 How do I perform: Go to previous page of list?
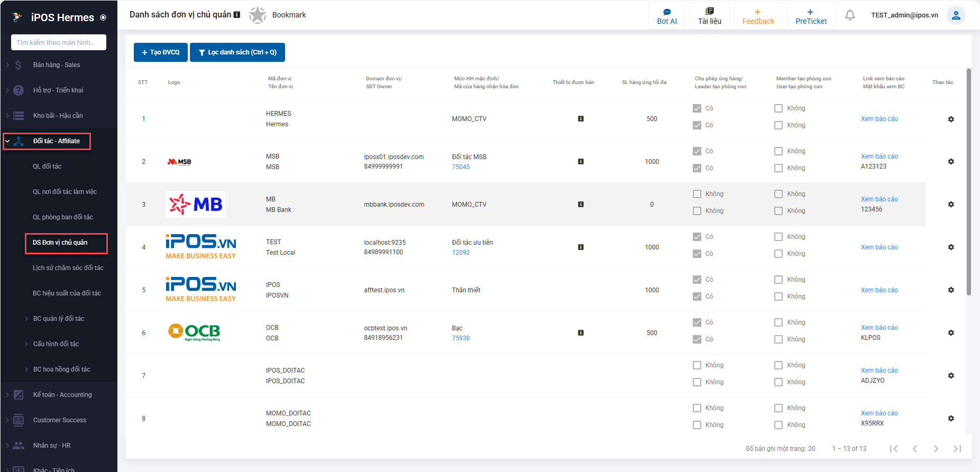pos(914,448)
